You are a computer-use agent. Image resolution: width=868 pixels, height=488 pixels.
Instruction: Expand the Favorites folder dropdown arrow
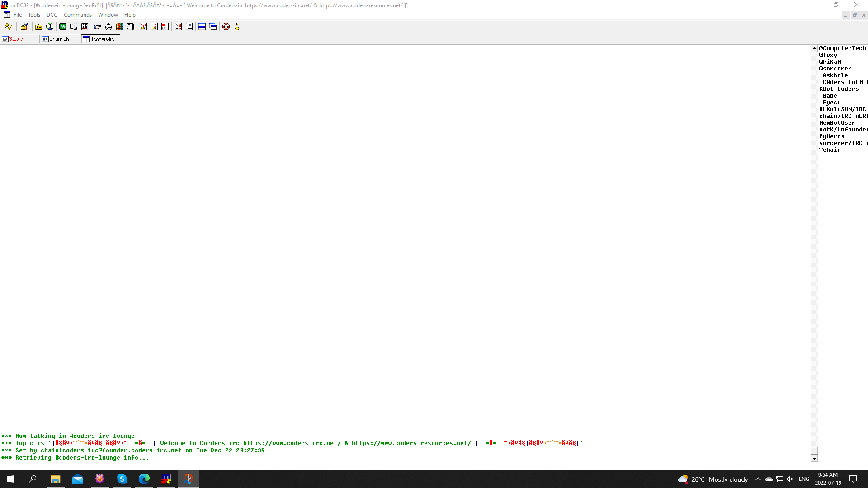pos(42,23)
